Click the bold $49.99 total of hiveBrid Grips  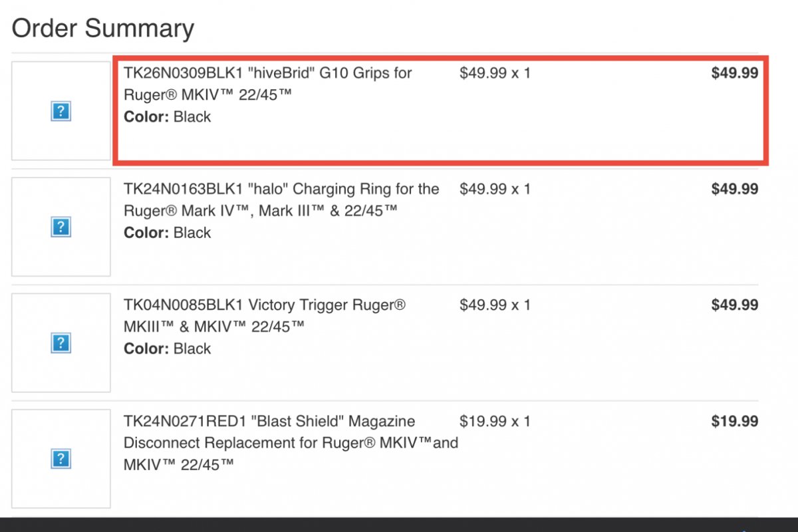pos(735,73)
